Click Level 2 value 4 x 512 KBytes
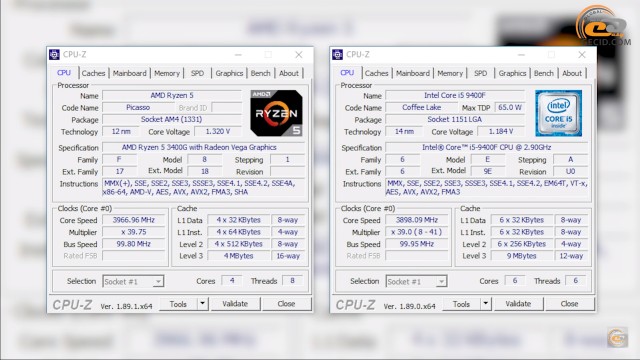The height and width of the screenshot is (360, 640). click(x=238, y=244)
